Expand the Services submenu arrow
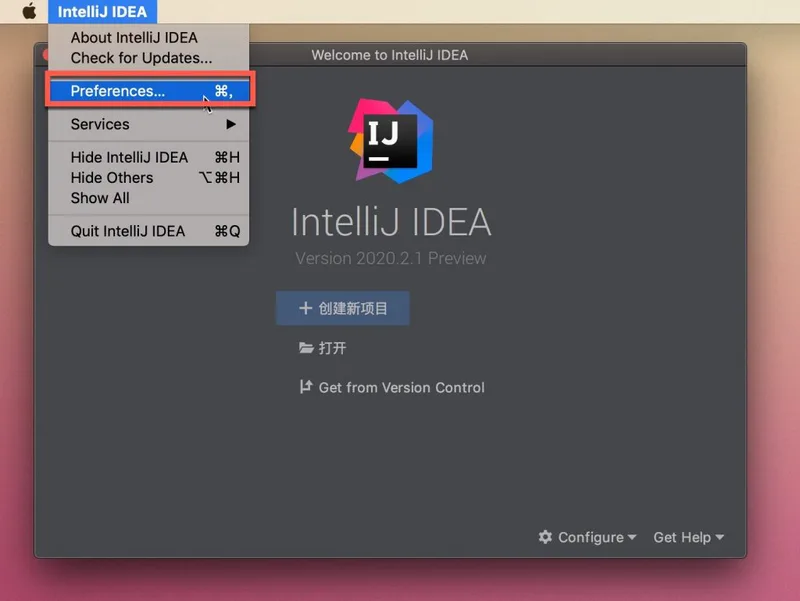Screen dimensions: 800x601 231,124
